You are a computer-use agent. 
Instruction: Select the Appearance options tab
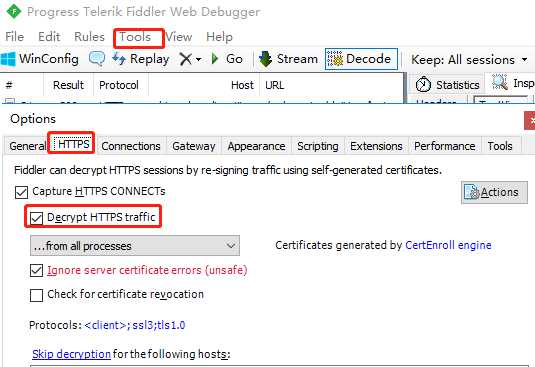pos(256,146)
